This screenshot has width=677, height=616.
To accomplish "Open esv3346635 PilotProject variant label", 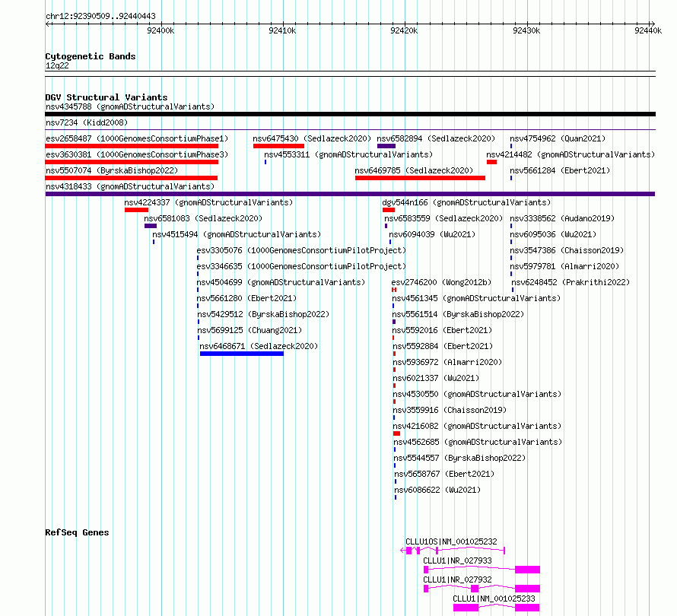I will (301, 266).
